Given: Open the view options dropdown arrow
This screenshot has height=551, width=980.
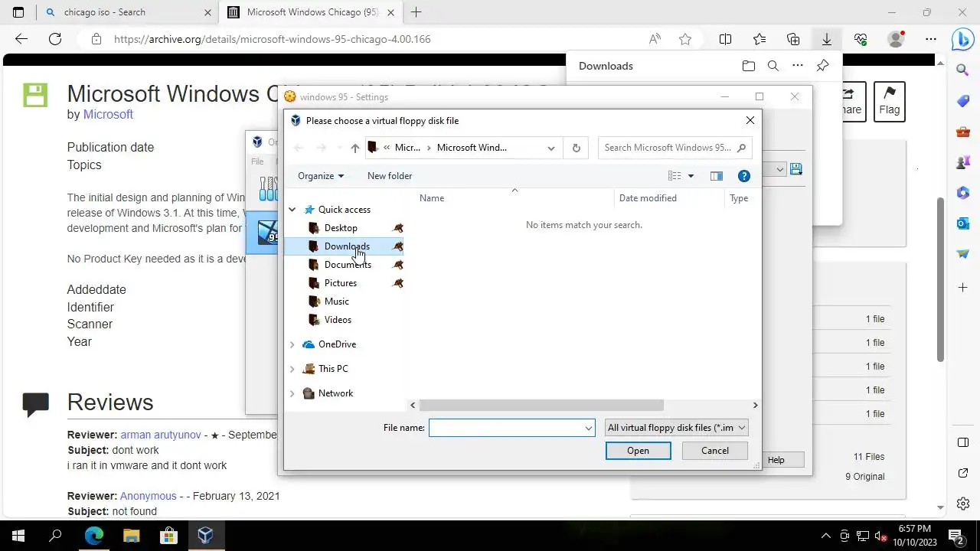Looking at the screenshot, I should (x=691, y=176).
